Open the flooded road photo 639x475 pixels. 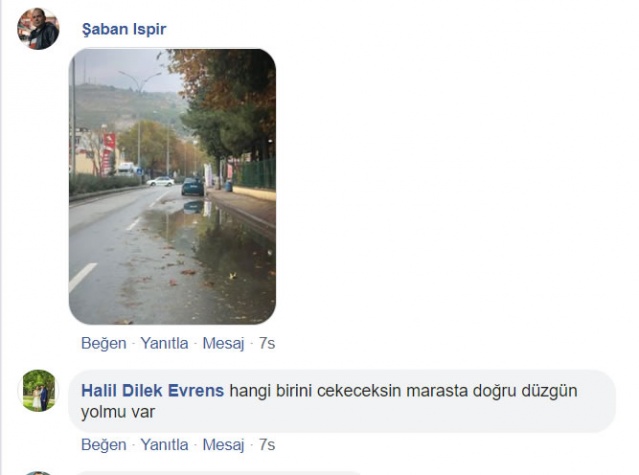(x=172, y=187)
